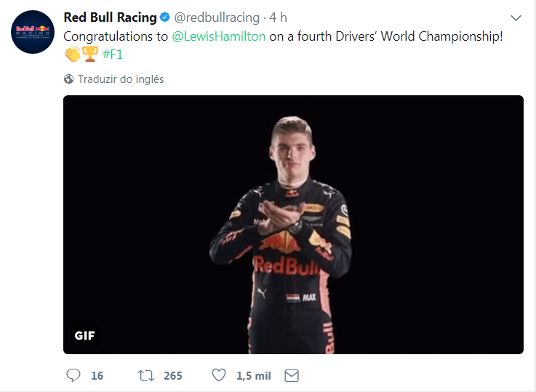Expand the tweet options chevron menu
Image resolution: width=536 pixels, height=392 pixels.
(x=516, y=17)
